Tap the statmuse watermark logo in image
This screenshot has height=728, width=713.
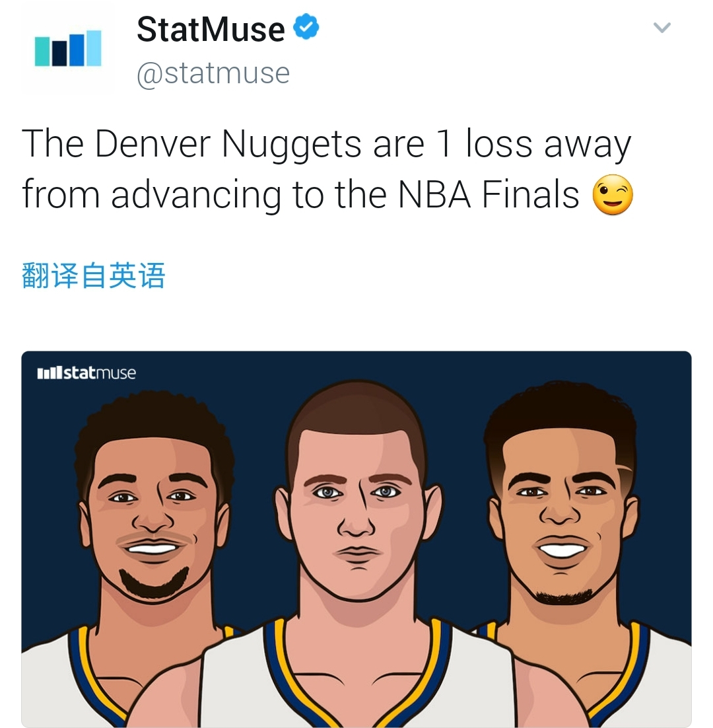[86, 373]
